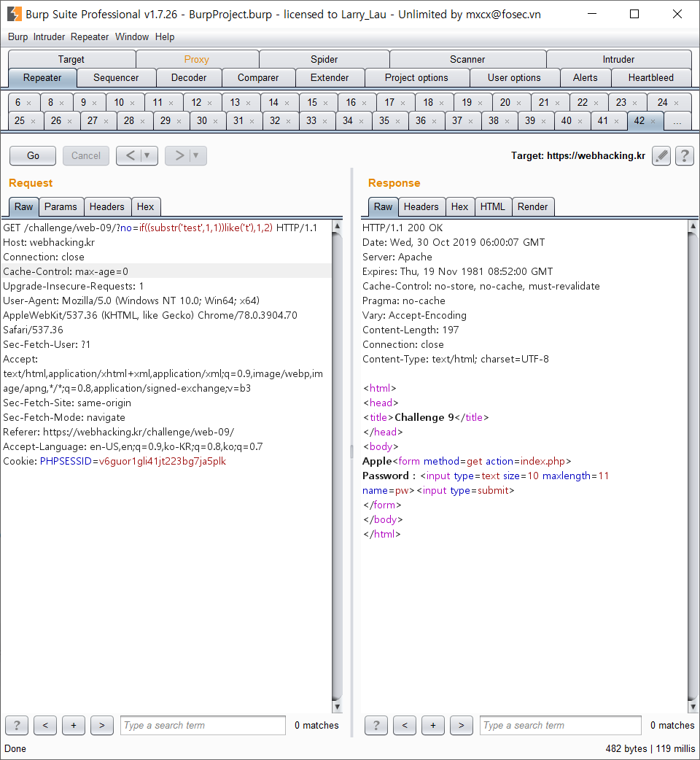Open the Burp menu
Screen dimensions: 700x760
[18, 37]
